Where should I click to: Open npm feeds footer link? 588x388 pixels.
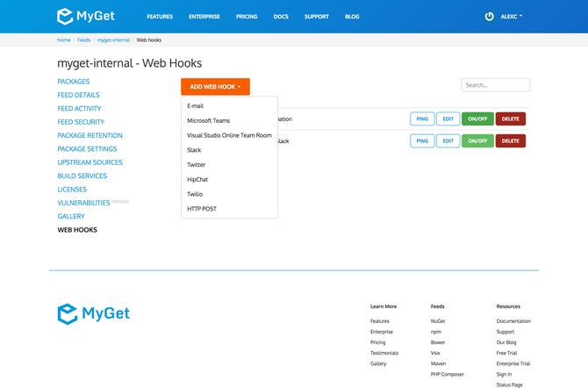[x=436, y=332]
